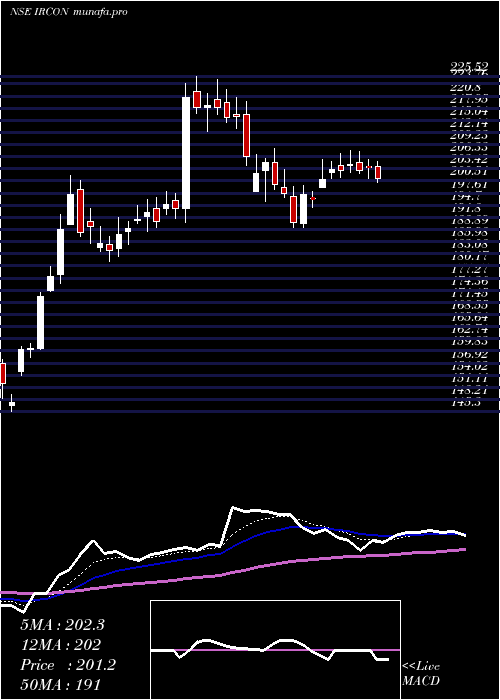Click the '12MA : 202' readout
Screen dimensions: 500x700
60,645
